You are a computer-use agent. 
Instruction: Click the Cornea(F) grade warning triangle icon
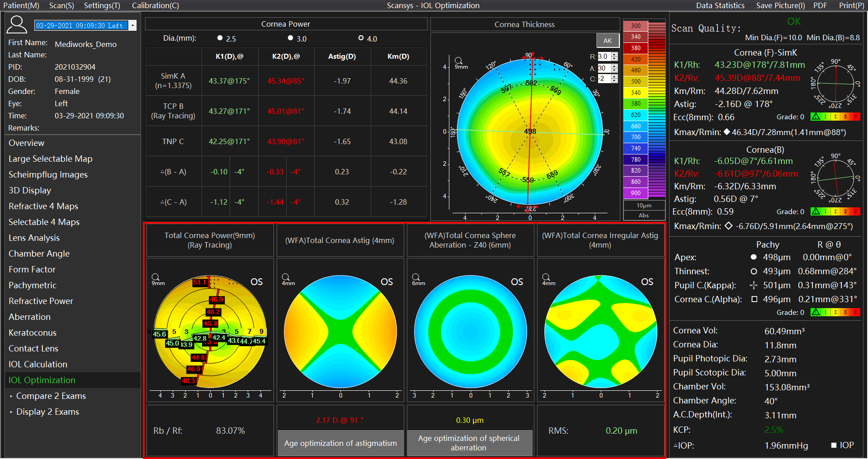[816, 117]
